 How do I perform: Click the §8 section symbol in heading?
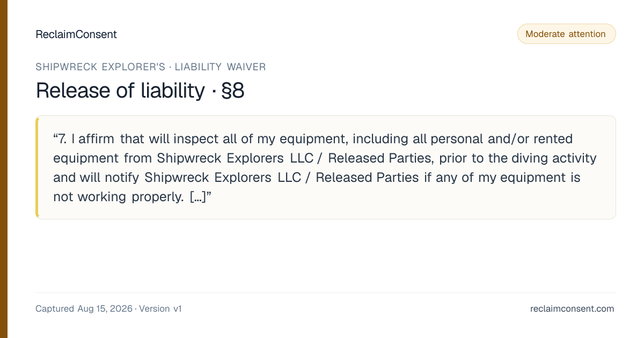(232, 91)
